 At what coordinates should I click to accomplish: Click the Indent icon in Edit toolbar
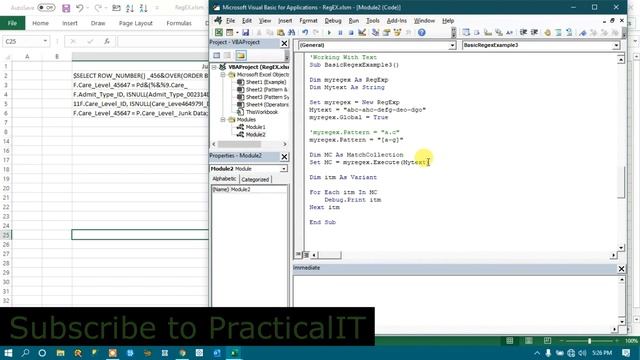(x=523, y=32)
